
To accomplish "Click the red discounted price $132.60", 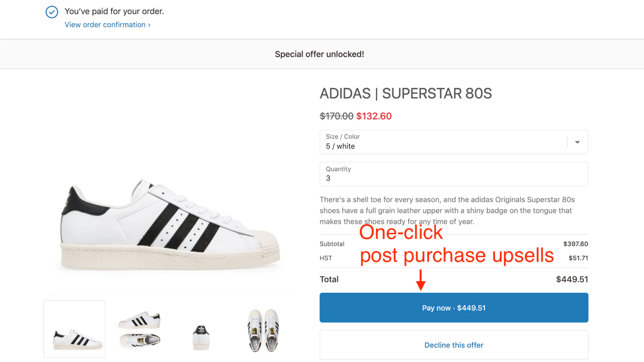I will [374, 116].
